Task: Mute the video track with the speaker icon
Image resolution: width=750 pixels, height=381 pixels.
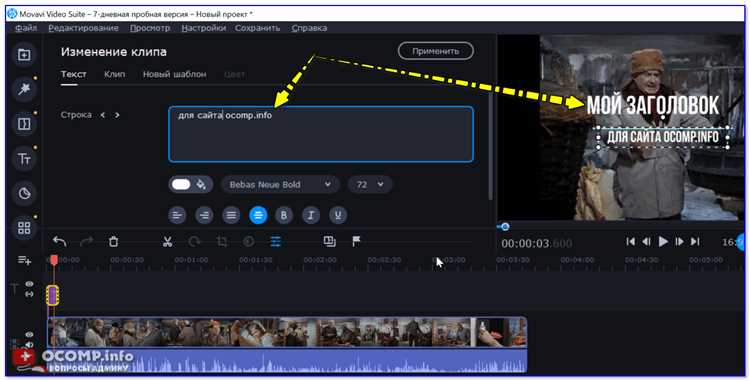Action: pos(29,345)
